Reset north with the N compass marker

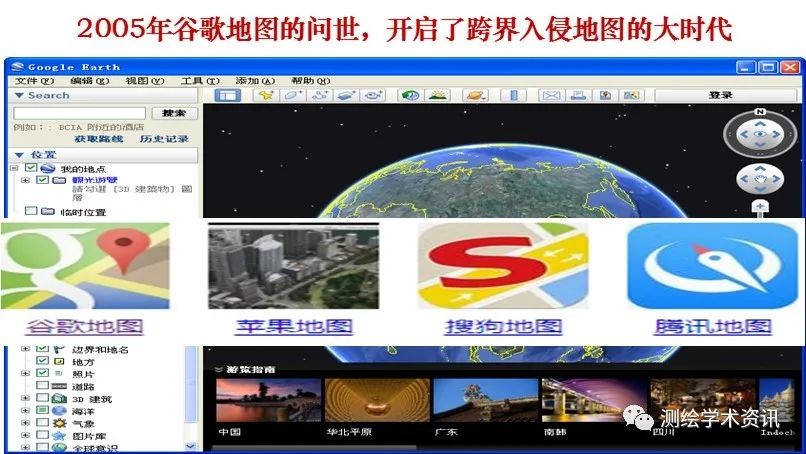(760, 112)
